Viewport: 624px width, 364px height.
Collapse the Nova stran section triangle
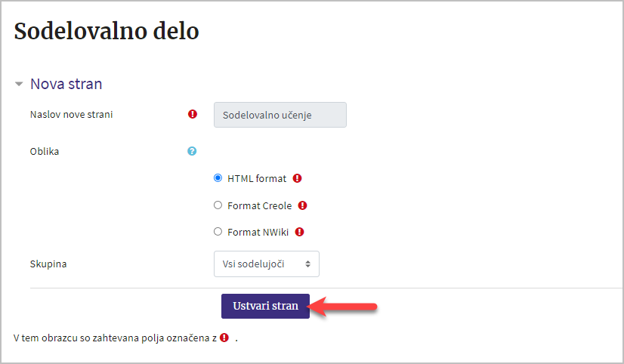(19, 84)
